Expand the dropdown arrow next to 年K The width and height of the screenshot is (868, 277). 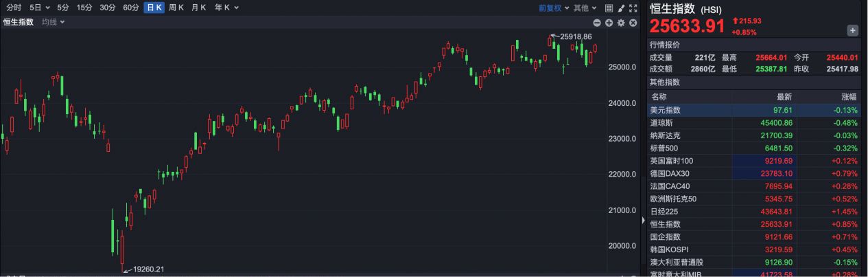237,8
